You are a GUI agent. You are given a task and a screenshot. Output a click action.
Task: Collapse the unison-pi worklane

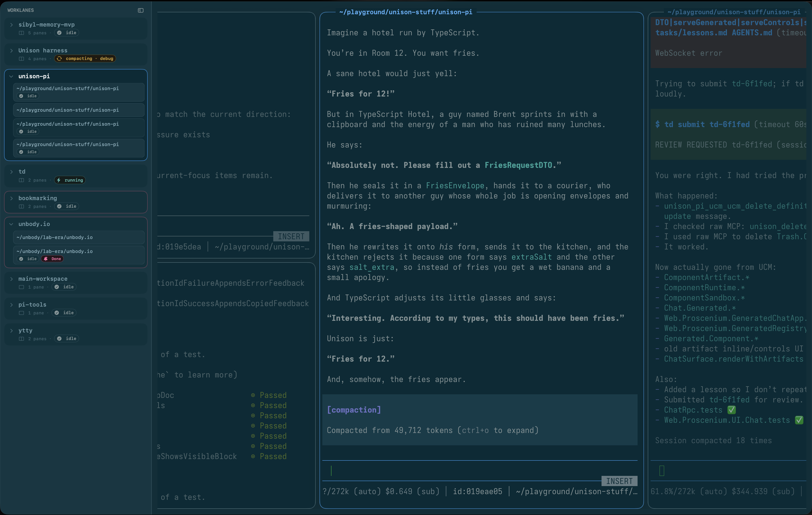click(11, 77)
